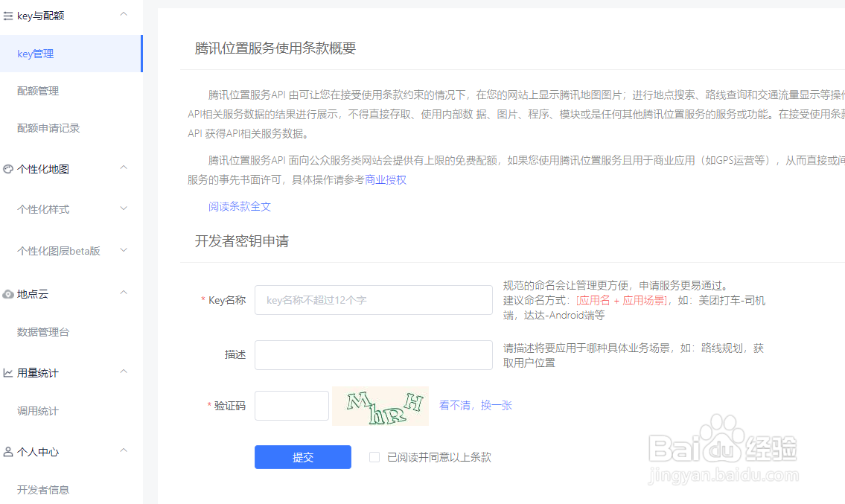The image size is (845, 504).
Task: Collapse the 个人中心 section chevron
Action: pyautogui.click(x=124, y=450)
